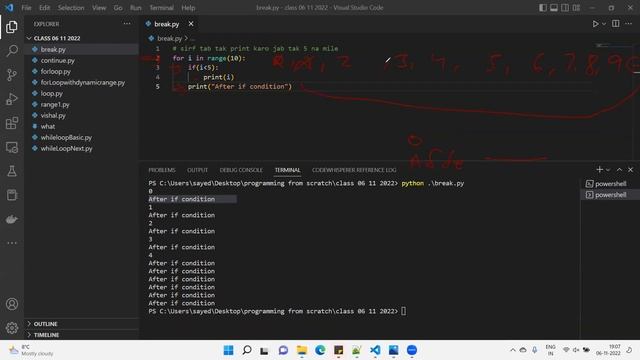Open the Manage gear settings icon
Viewport: 640px width, 360px height.
12,328
